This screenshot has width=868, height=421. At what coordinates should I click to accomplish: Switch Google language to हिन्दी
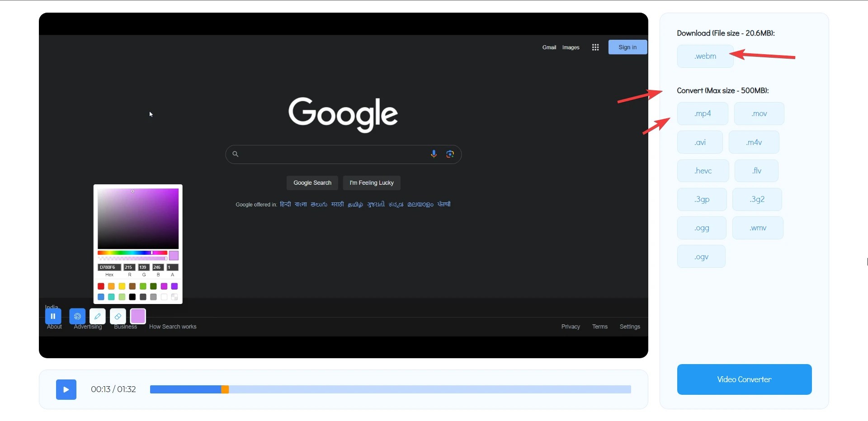pos(285,204)
